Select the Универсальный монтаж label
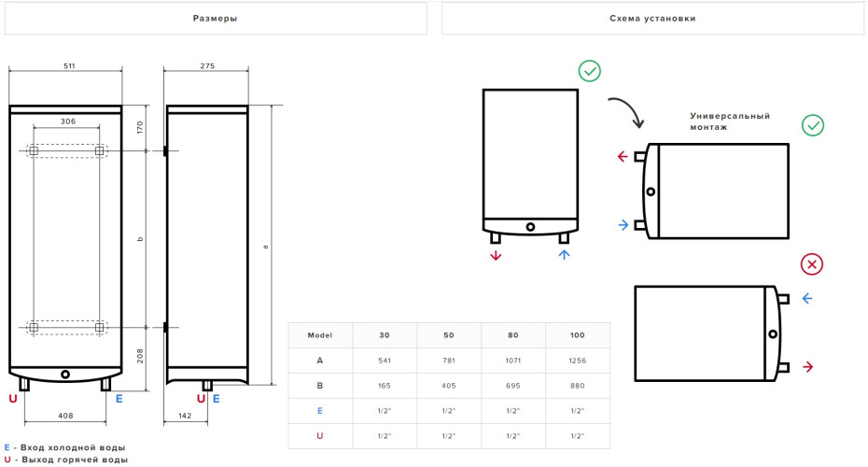 click(730, 121)
